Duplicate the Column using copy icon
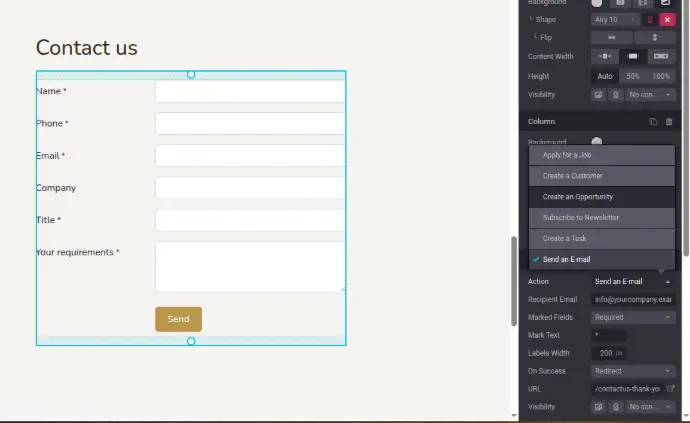 click(x=652, y=121)
